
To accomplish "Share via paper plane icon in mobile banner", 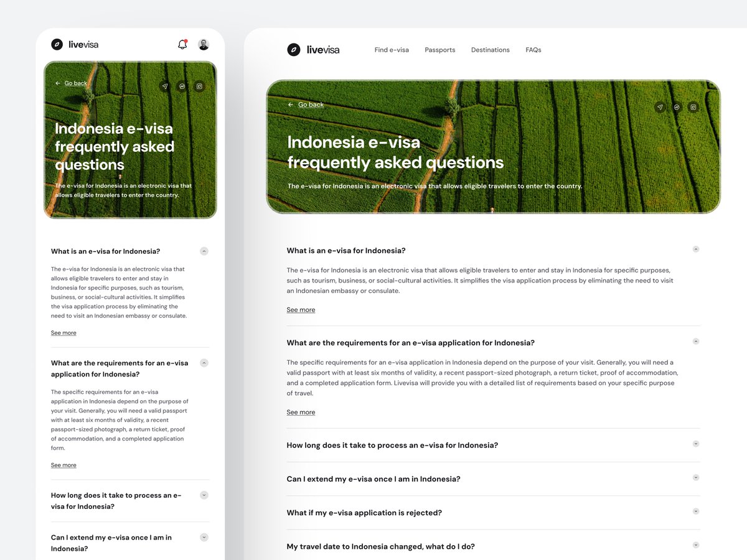I will pyautogui.click(x=164, y=86).
